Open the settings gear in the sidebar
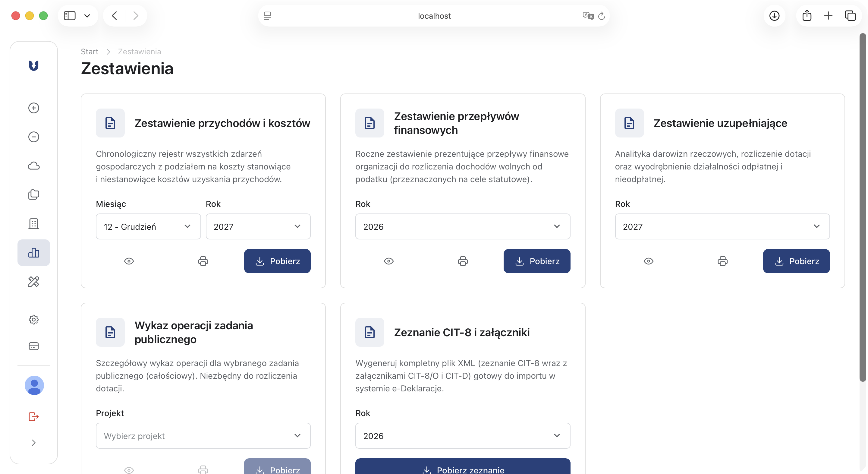The height and width of the screenshot is (474, 868). pos(34,319)
